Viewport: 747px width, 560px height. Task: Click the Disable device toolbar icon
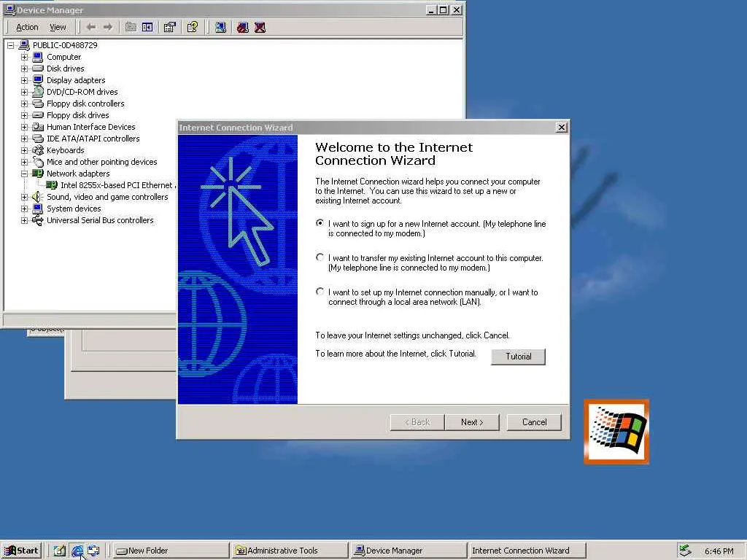(x=243, y=27)
